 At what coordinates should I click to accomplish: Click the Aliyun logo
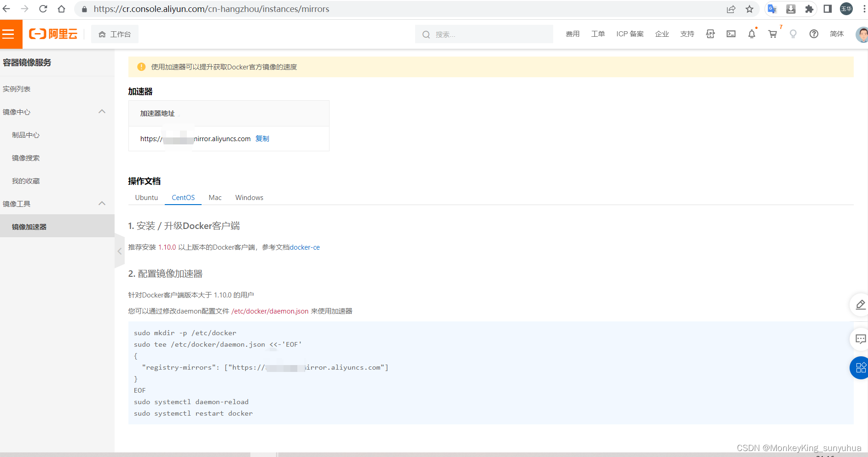pyautogui.click(x=53, y=34)
